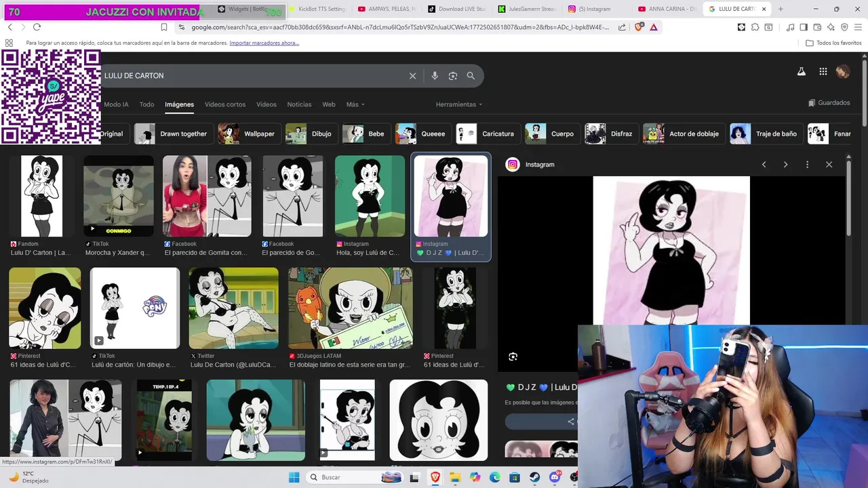868x488 pixels.
Task: Open Google Lens image search
Action: point(453,76)
